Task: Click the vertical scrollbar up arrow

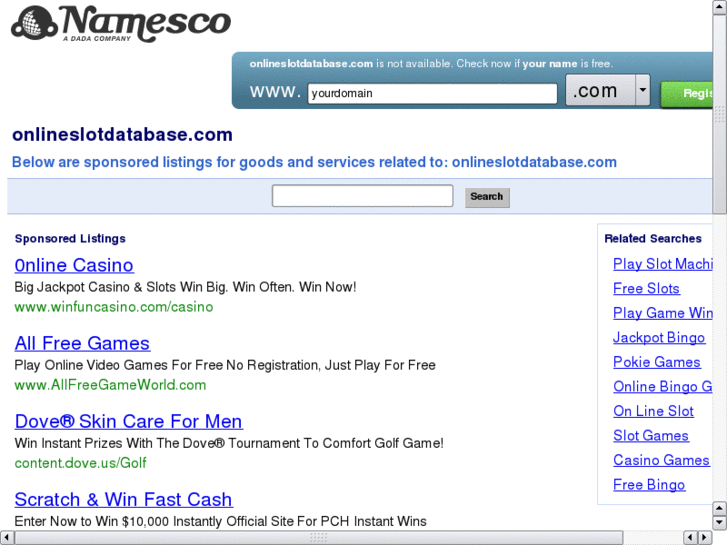Action: (720, 6)
